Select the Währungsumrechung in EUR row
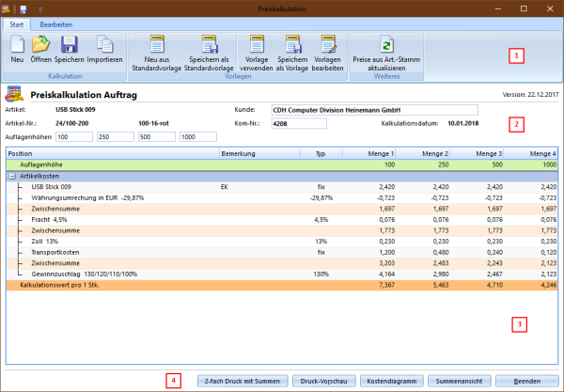This screenshot has height=392, width=564. click(282, 197)
